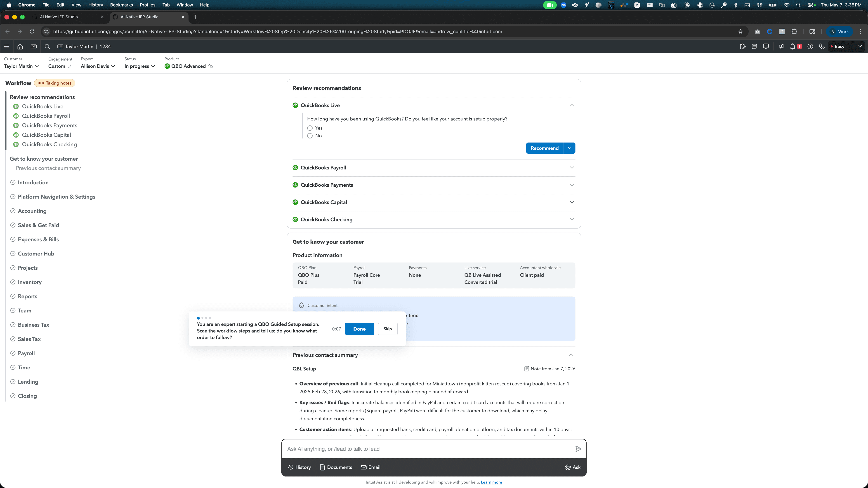This screenshot has height=488, width=868.
Task: Go to Platform Navigation & Settings step
Action: (x=57, y=197)
